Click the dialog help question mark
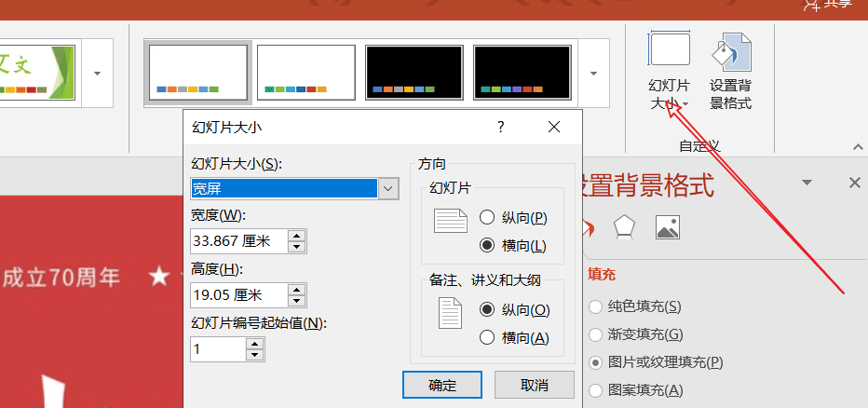 pos(500,127)
